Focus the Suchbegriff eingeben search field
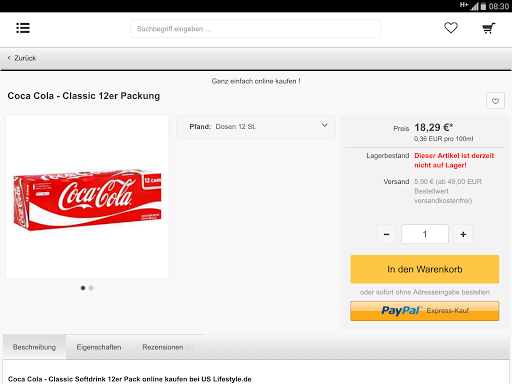The width and height of the screenshot is (512, 384). tap(255, 29)
